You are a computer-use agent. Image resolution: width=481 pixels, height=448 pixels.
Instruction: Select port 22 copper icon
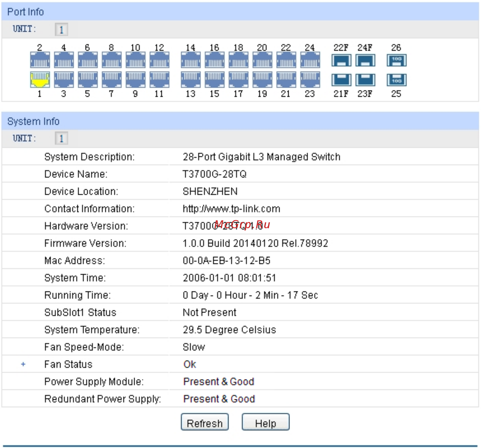pyautogui.click(x=286, y=60)
